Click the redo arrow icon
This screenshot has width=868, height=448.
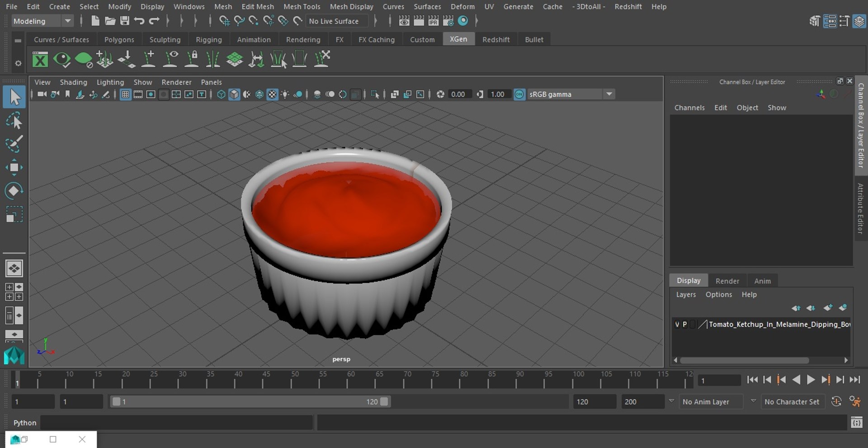point(154,21)
